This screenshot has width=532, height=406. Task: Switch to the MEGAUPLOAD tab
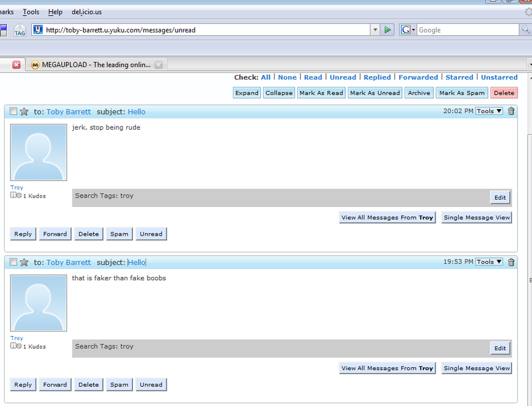click(93, 65)
